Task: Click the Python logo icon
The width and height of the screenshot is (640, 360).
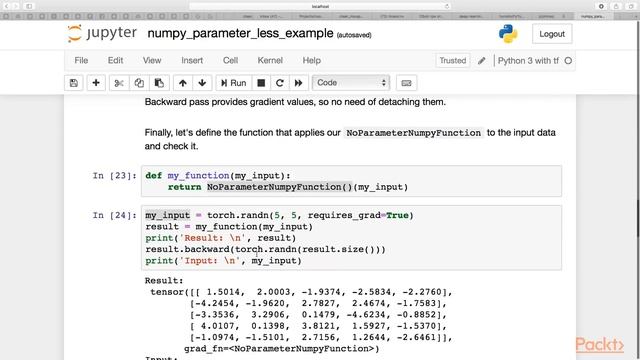Action: coord(508,34)
